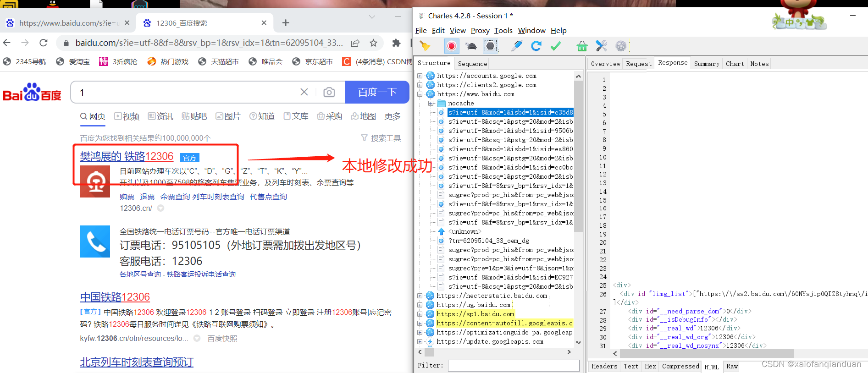Toggle breakpoints with the hexagon icon

tap(490, 46)
